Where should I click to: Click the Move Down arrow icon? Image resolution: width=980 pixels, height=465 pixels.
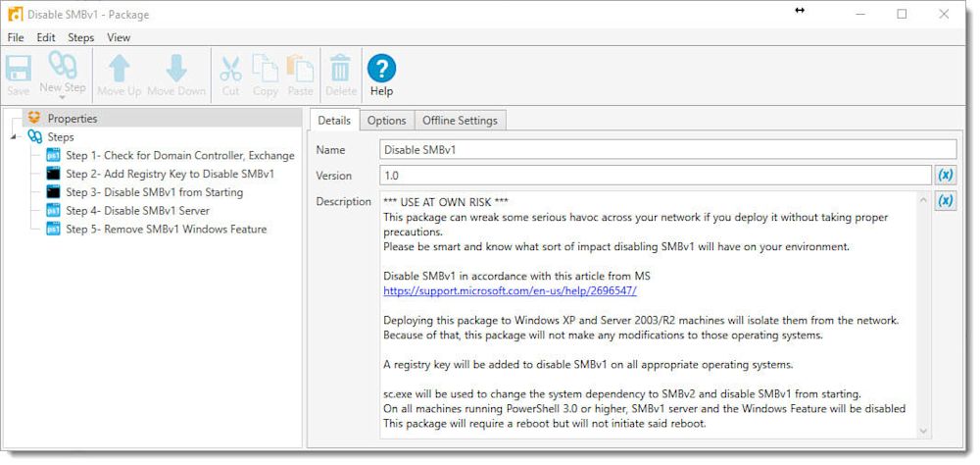click(176, 69)
